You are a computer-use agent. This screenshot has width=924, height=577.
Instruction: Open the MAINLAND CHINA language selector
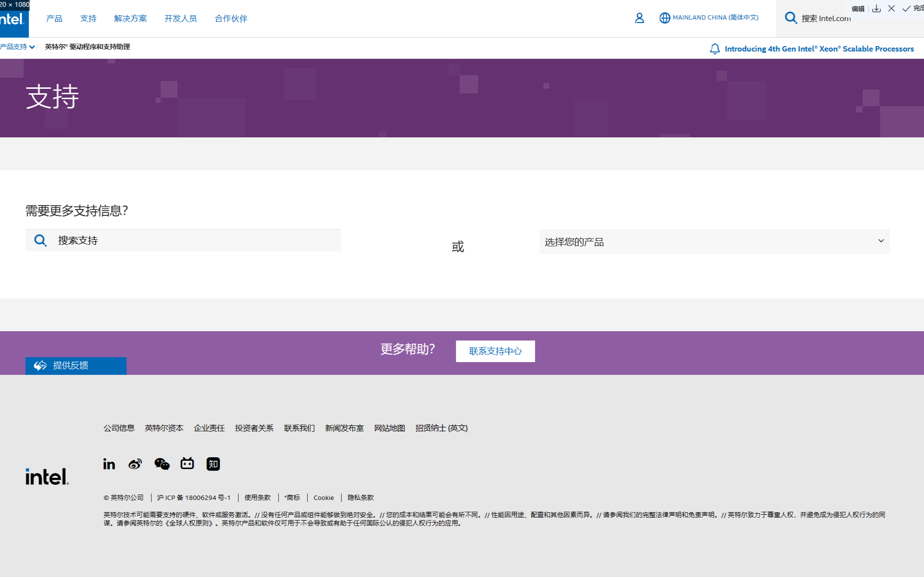[709, 18]
